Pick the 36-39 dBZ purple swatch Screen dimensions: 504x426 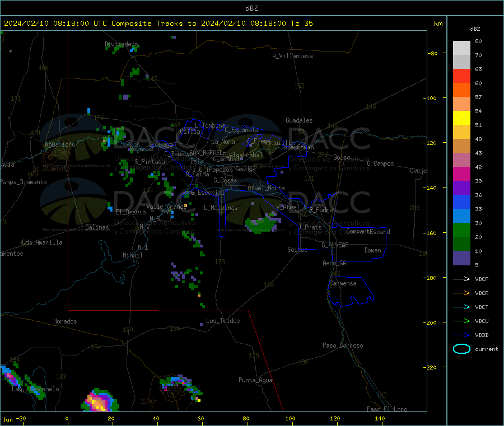coord(461,188)
